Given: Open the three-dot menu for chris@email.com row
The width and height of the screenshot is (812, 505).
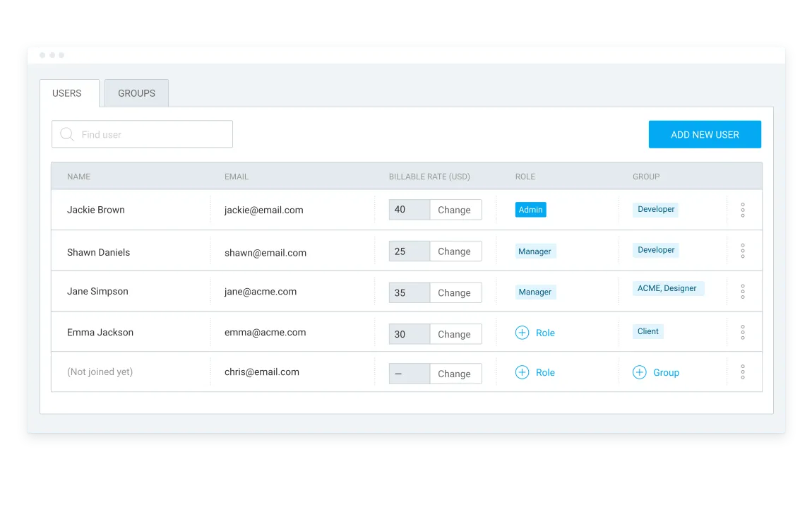Looking at the screenshot, I should pos(742,372).
